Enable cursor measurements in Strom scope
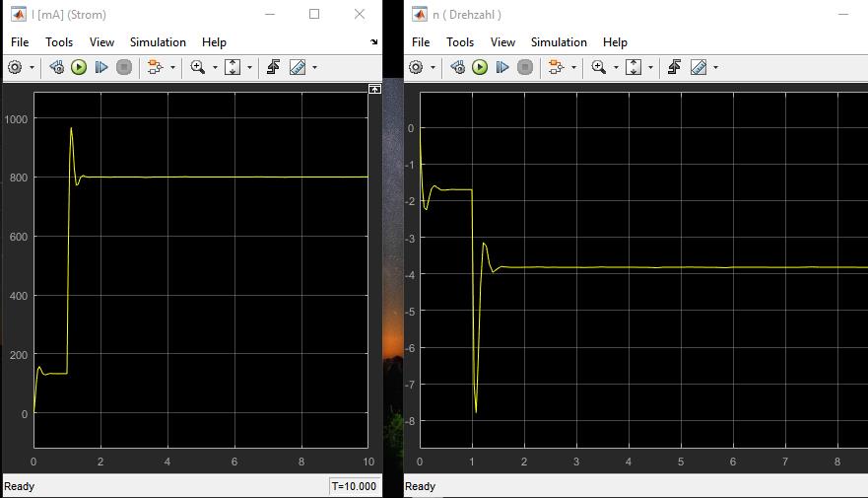The height and width of the screenshot is (498, 868). (298, 68)
